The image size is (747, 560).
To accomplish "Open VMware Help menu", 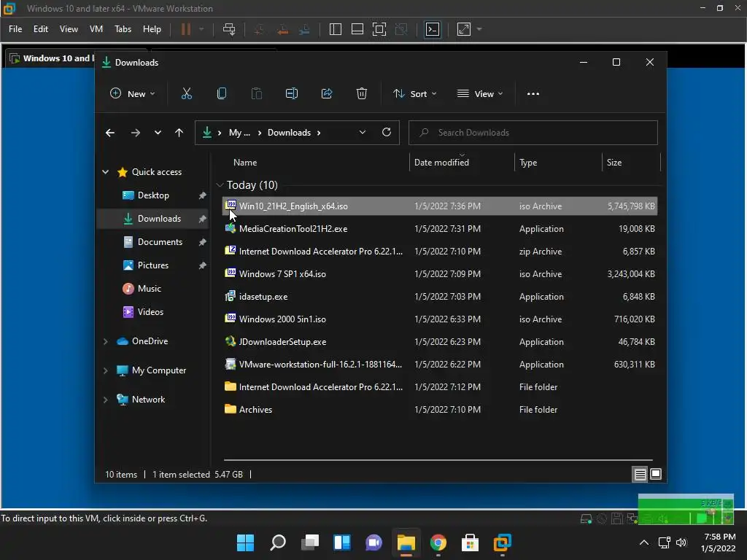I will pyautogui.click(x=152, y=29).
